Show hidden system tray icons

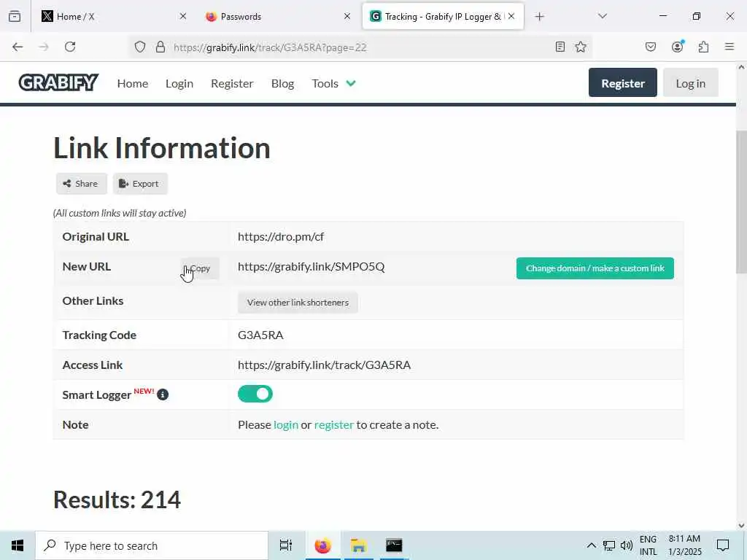pos(591,545)
